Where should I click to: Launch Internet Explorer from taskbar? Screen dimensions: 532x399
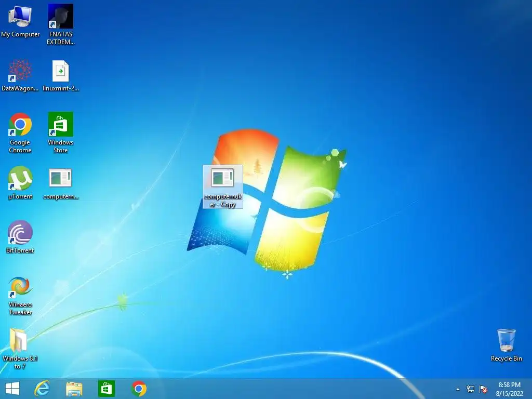point(42,389)
